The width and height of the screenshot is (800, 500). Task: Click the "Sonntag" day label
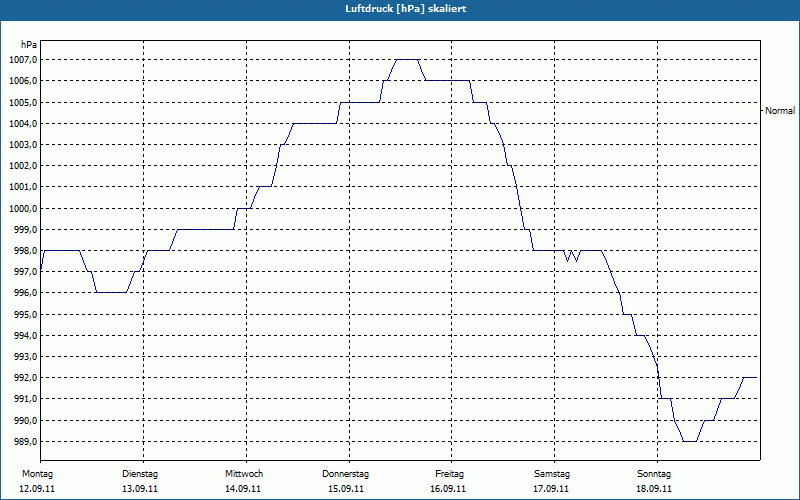(654, 474)
